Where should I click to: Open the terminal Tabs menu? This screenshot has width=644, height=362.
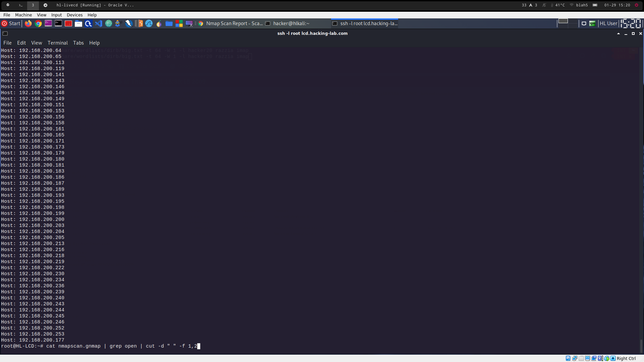tap(78, 43)
